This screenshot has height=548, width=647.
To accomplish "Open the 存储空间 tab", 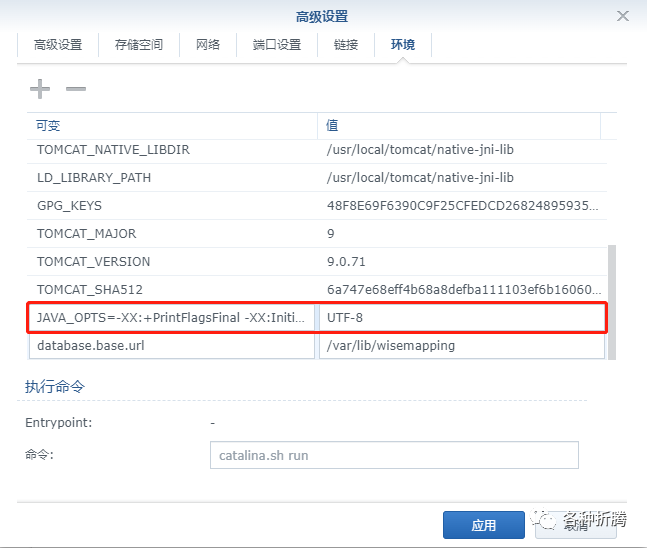I will tap(139, 45).
